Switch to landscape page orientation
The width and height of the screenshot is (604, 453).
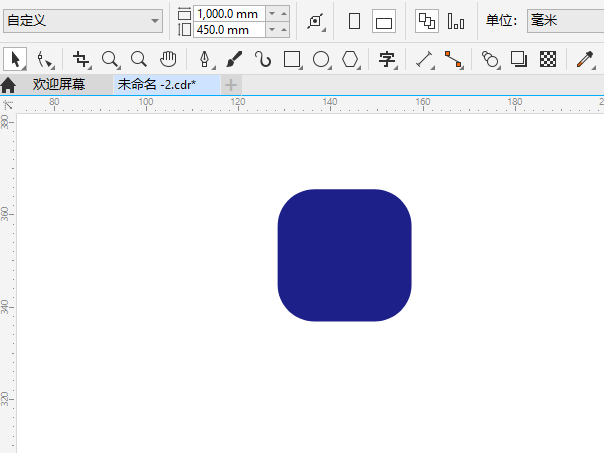(x=383, y=21)
